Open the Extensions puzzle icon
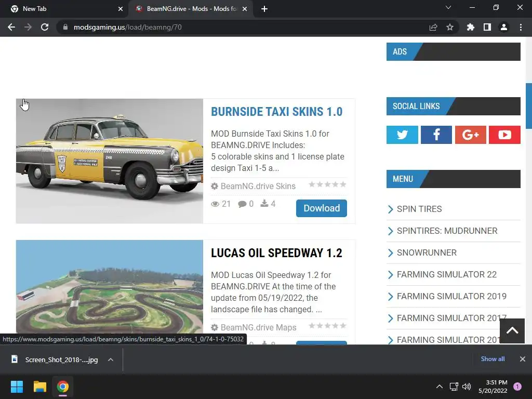The height and width of the screenshot is (399, 532). [470, 27]
